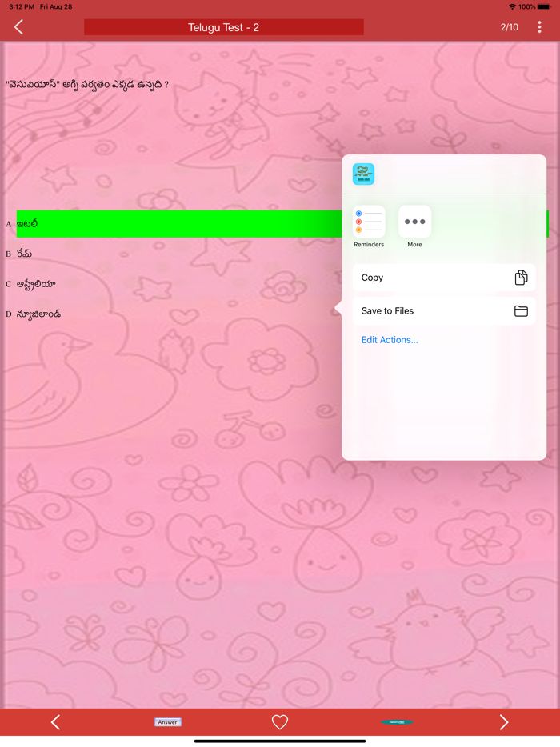Viewport: 560px width, 747px height.
Task: Select answer option C
Action: pos(30,284)
